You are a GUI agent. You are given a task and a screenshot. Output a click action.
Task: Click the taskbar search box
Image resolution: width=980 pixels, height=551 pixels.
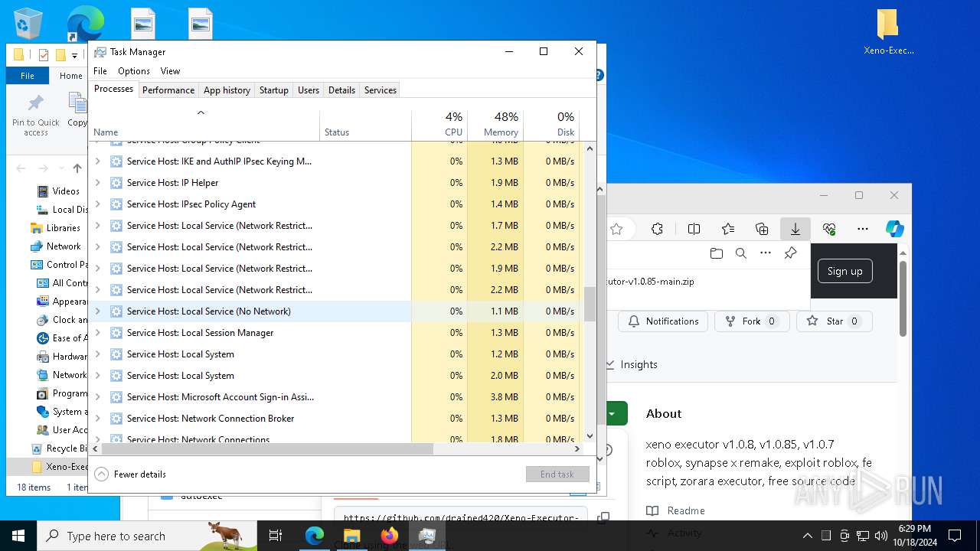coord(147,536)
